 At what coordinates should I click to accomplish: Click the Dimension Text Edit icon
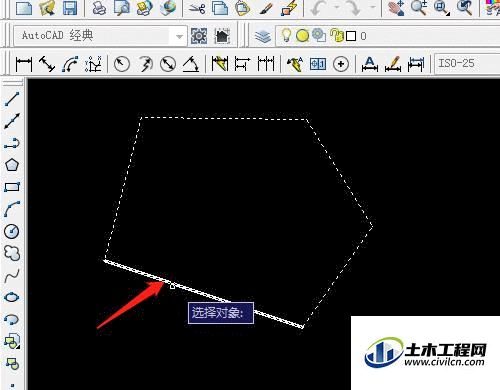click(x=393, y=64)
